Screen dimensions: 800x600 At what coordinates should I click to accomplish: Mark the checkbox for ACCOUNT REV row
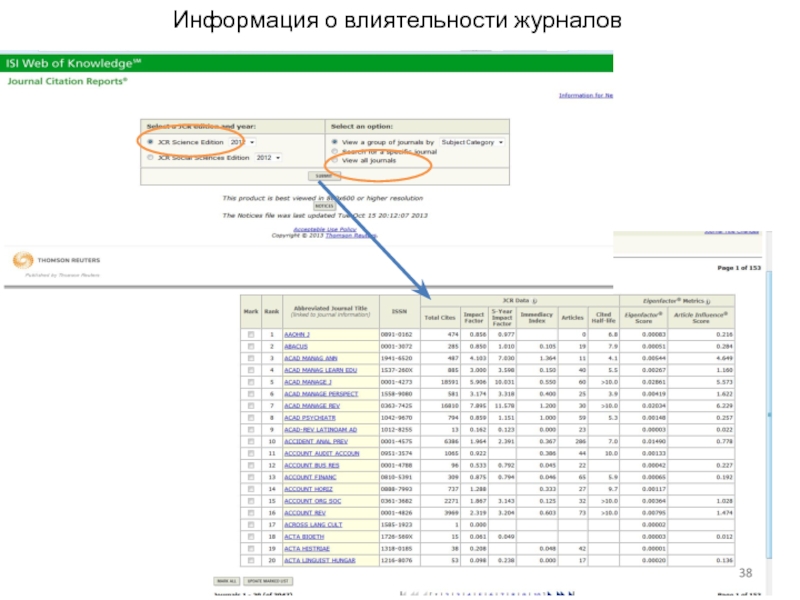(x=251, y=513)
